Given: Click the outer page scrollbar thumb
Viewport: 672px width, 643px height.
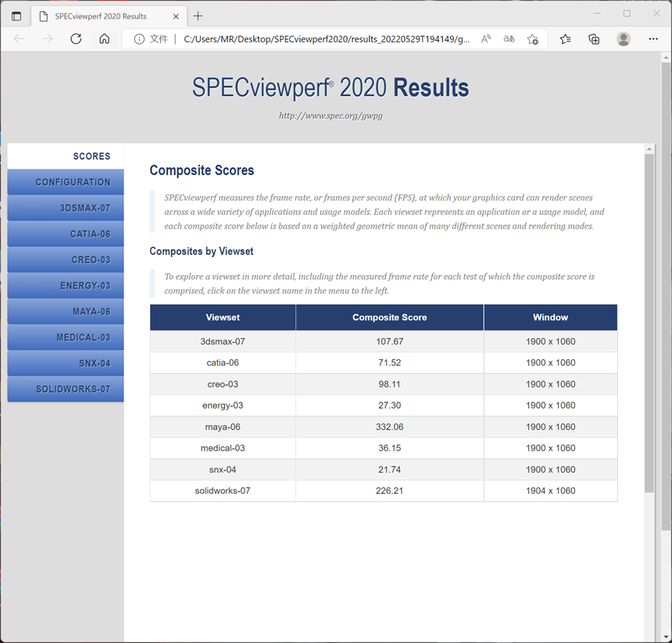Looking at the screenshot, I should [x=666, y=296].
